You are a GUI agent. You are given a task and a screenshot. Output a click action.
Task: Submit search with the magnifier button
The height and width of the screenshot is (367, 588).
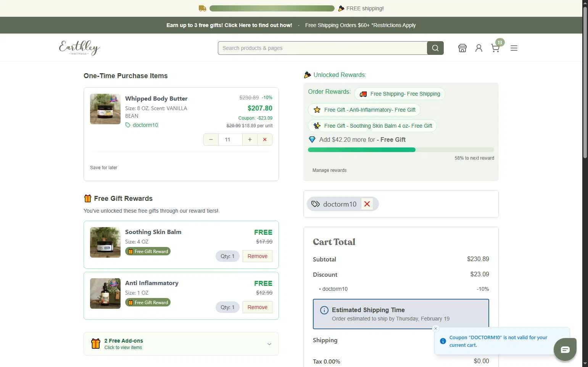[435, 48]
